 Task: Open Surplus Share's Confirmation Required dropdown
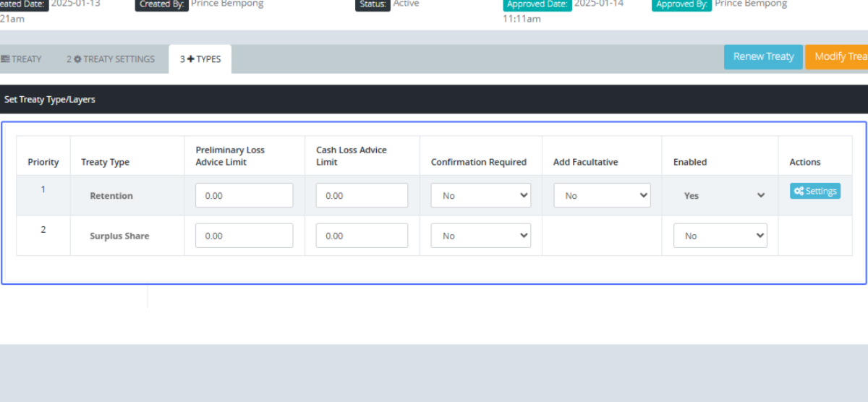tap(480, 236)
